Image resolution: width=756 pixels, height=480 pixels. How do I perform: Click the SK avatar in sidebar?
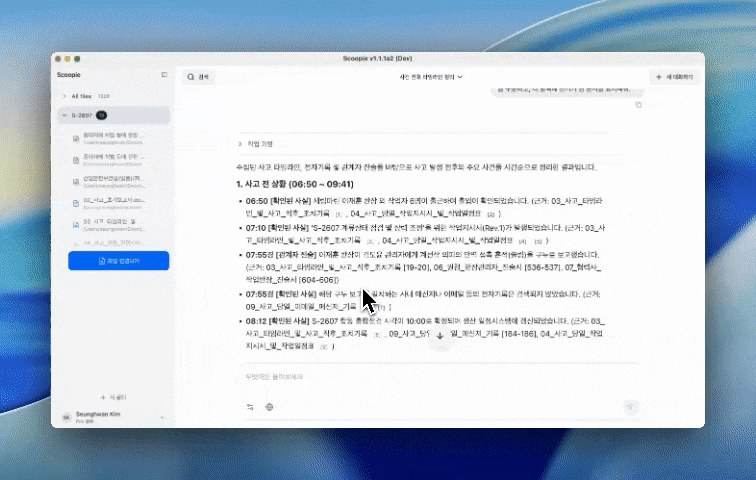tap(67, 417)
